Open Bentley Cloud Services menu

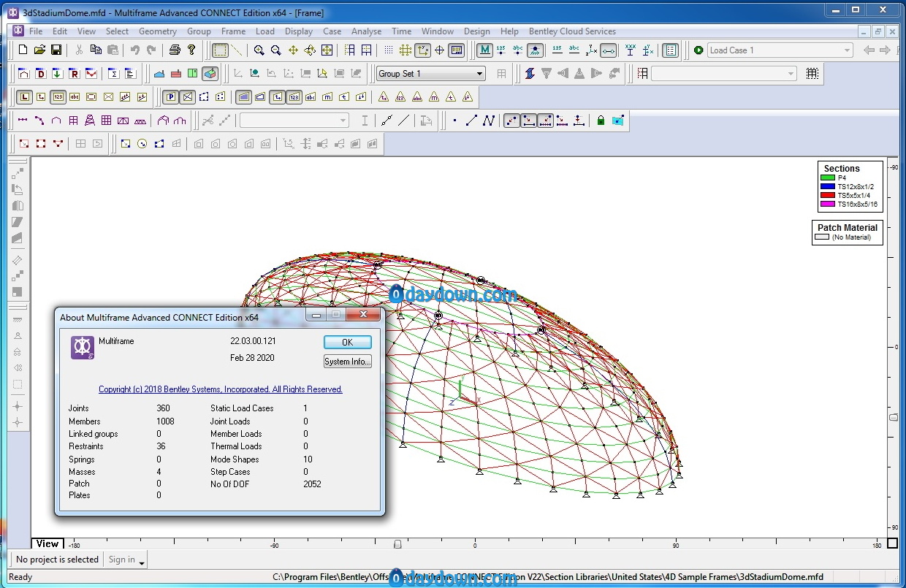click(572, 31)
